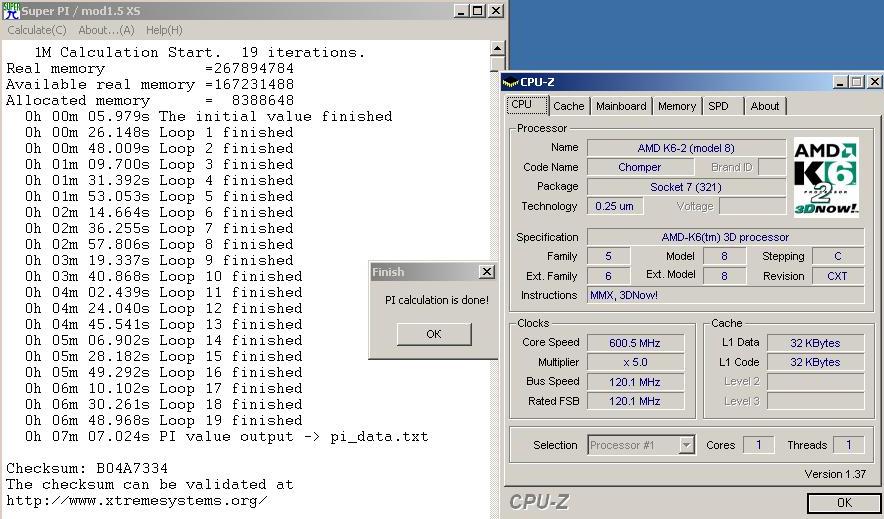Click the Multiplier value 'x 5.0'
The height and width of the screenshot is (519, 884).
point(635,362)
